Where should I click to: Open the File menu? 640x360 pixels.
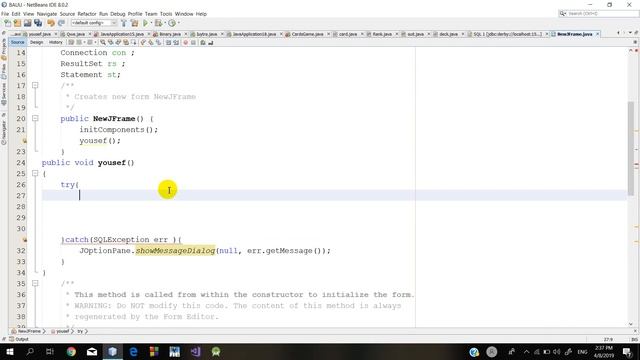pyautogui.click(x=5, y=14)
